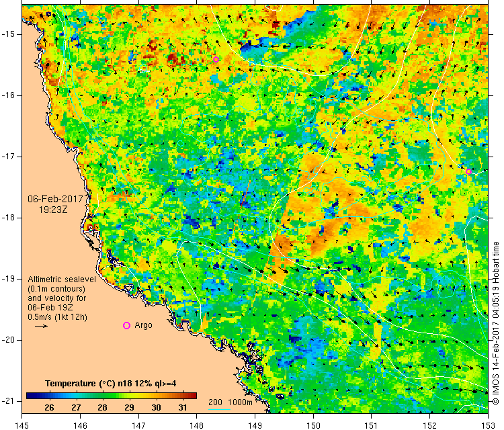Click the Argo float marker near 152.7E, 17.2S
This screenshot has width=504, height=430.
coord(468,171)
